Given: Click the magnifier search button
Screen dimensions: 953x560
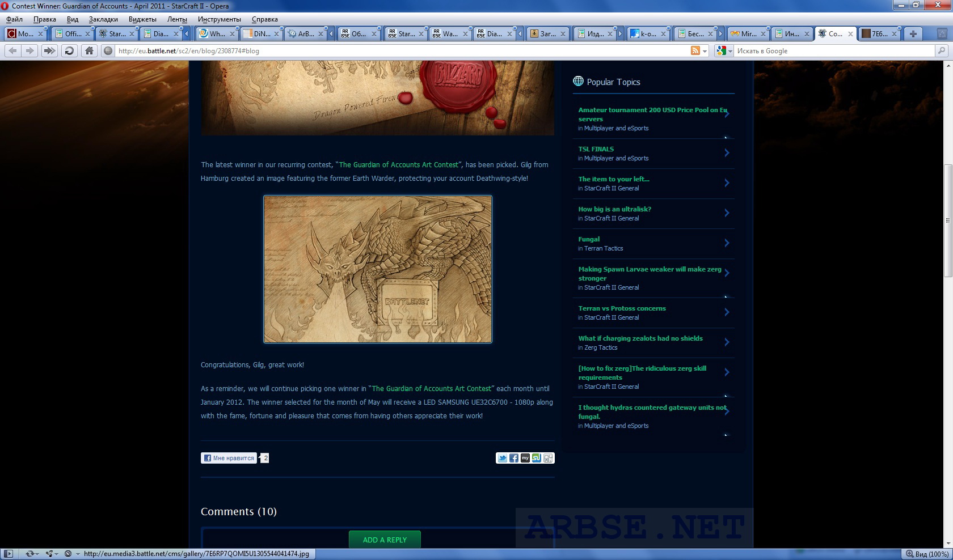Looking at the screenshot, I should tap(942, 50).
